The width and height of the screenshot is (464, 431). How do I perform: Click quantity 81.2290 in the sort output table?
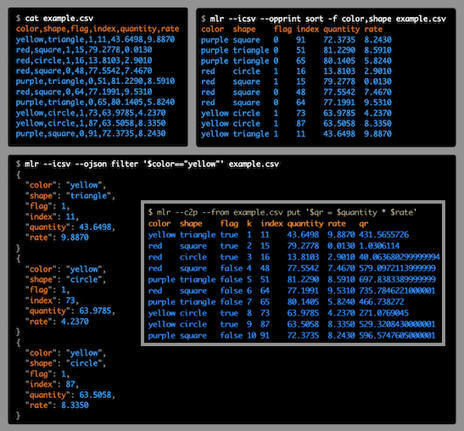(x=339, y=50)
